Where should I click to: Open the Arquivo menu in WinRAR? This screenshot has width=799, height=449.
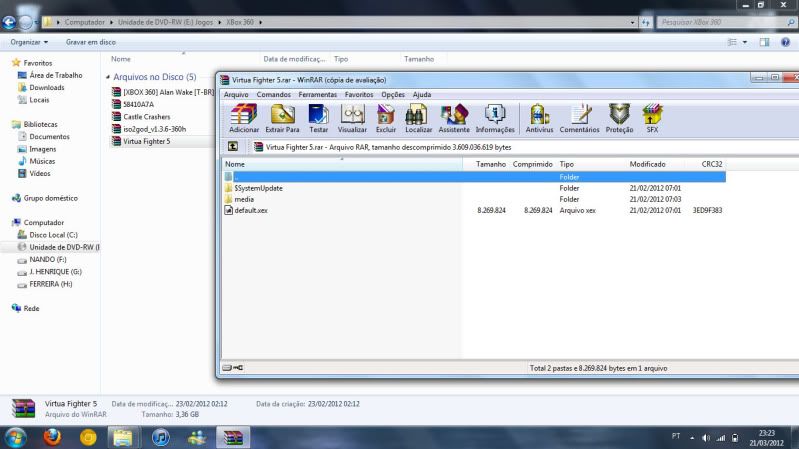pos(236,95)
